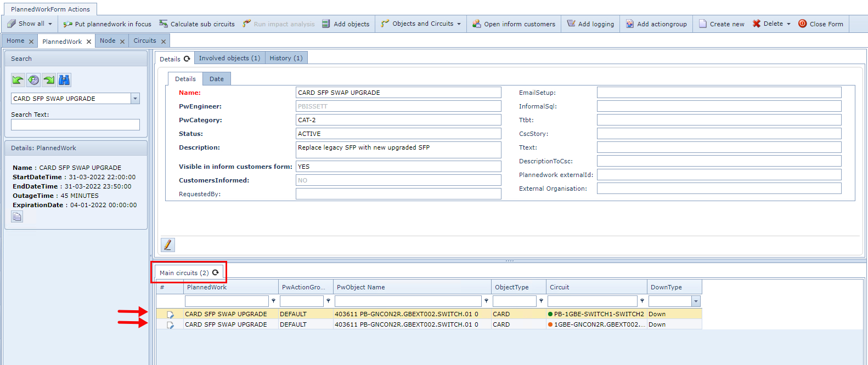The image size is (868, 365).
Task: Click the PlannedWork column filter icon
Action: (273, 301)
